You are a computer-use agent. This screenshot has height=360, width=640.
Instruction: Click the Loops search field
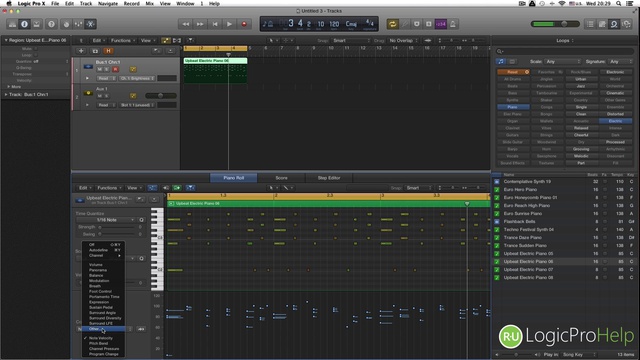coord(564,51)
